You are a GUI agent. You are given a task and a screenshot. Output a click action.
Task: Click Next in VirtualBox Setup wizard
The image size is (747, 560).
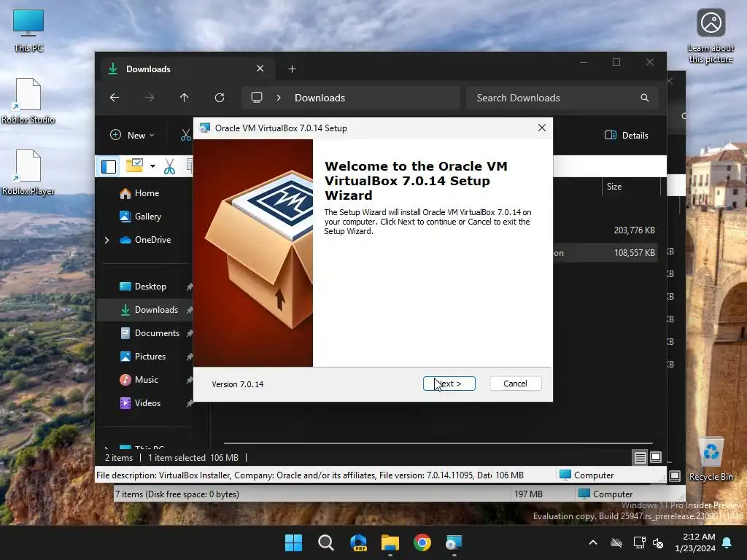click(x=449, y=384)
